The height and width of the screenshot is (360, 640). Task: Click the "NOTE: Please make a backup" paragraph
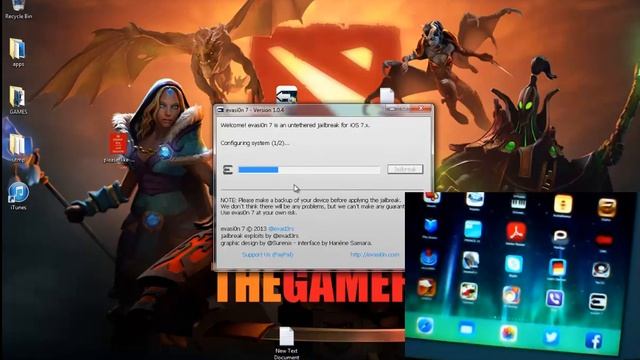[x=312, y=206]
